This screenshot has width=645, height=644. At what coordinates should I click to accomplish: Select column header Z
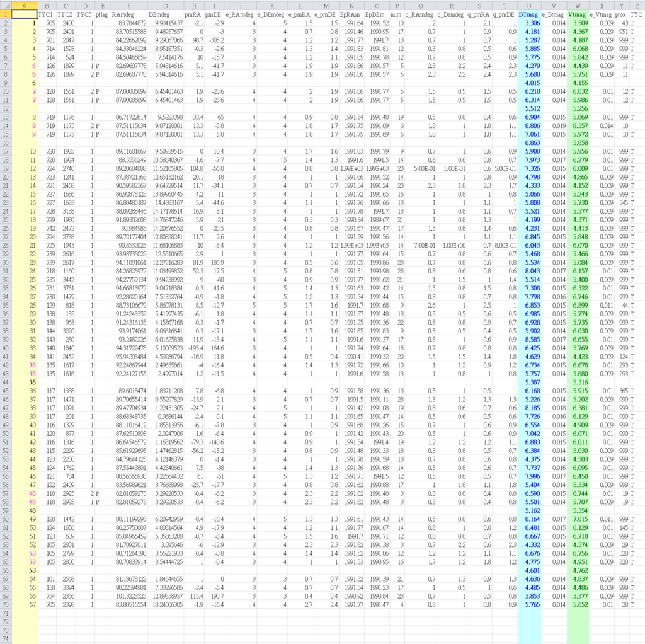point(637,6)
